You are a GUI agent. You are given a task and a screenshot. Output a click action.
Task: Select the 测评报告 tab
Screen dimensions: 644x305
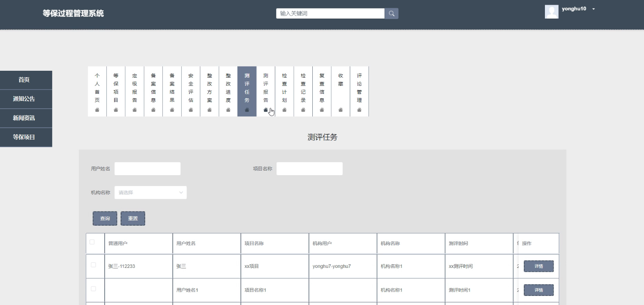(x=266, y=91)
